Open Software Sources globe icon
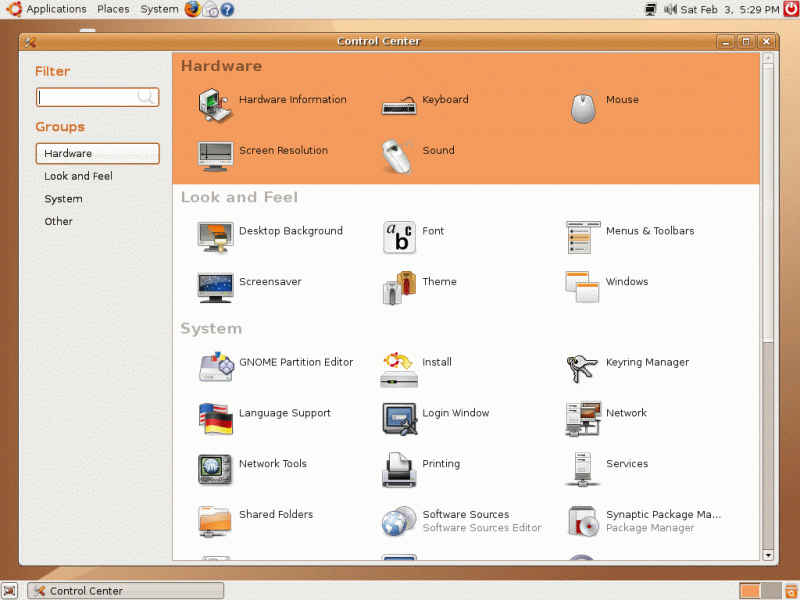800x600 pixels. (x=399, y=521)
